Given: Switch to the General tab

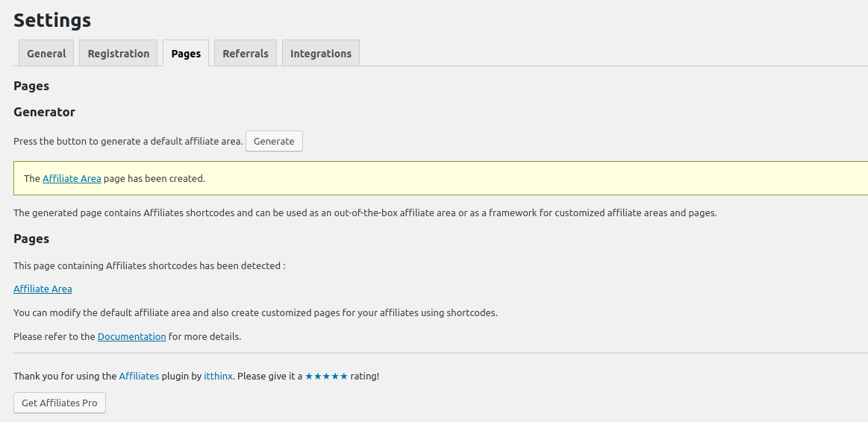Looking at the screenshot, I should [x=46, y=53].
